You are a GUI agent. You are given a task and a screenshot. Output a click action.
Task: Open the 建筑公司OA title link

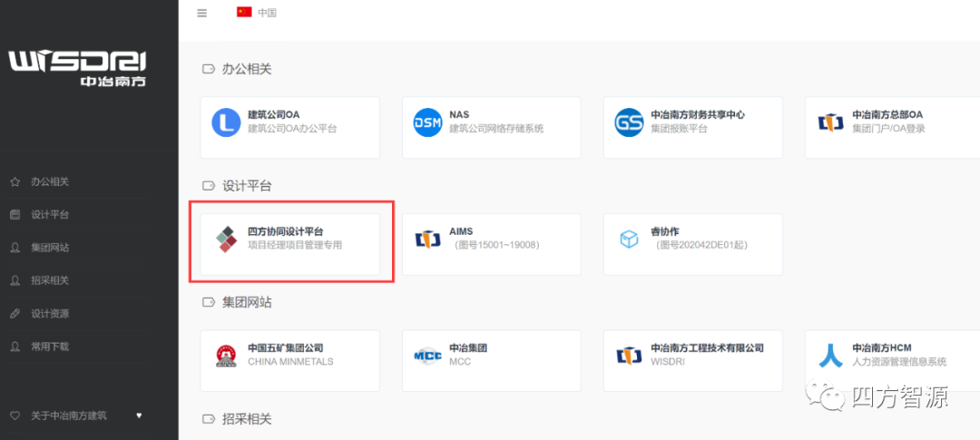coord(274,115)
